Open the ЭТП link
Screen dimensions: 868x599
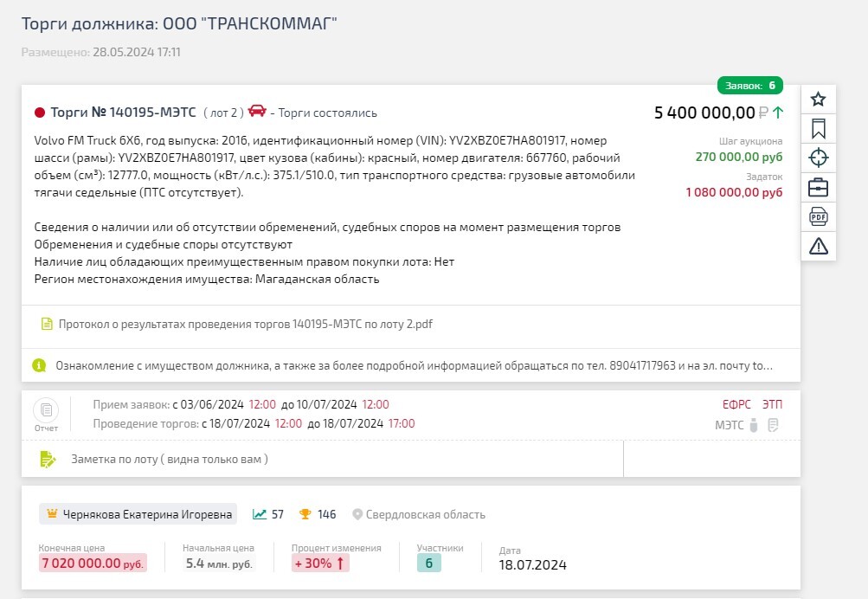772,405
